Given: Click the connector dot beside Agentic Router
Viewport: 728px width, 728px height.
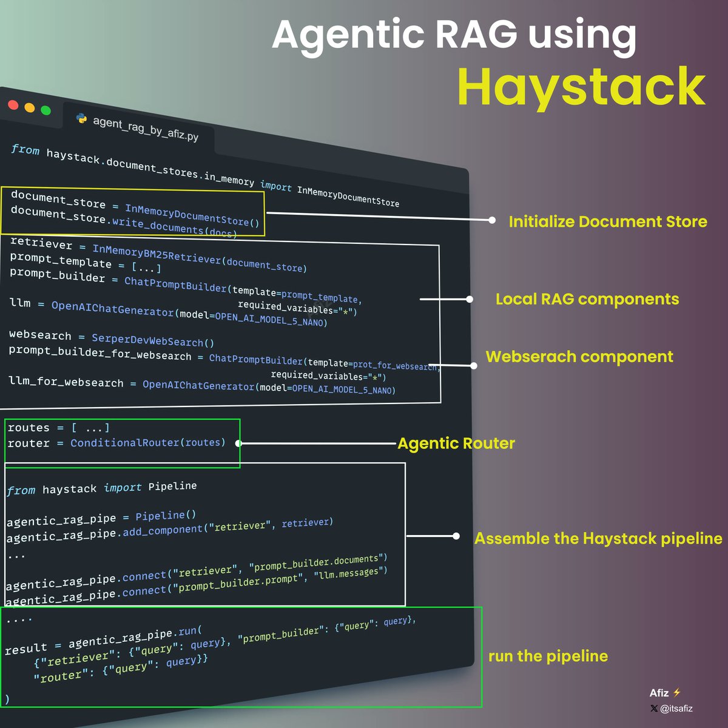Looking at the screenshot, I should click(240, 442).
